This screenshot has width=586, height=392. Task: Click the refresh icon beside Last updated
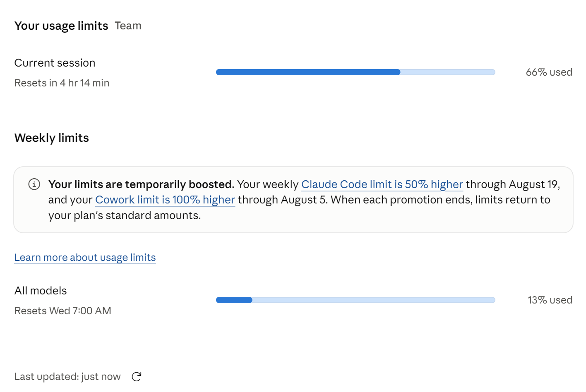pos(137,377)
